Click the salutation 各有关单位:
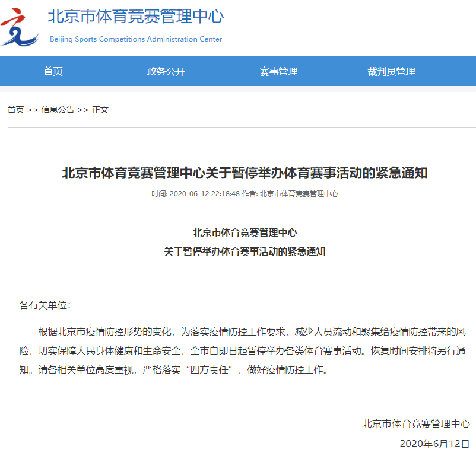Image resolution: width=476 pixels, height=453 pixels. pos(45,305)
